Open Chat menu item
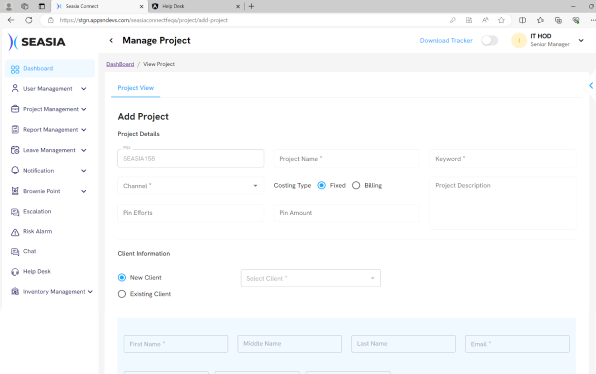596x374 pixels. point(30,251)
